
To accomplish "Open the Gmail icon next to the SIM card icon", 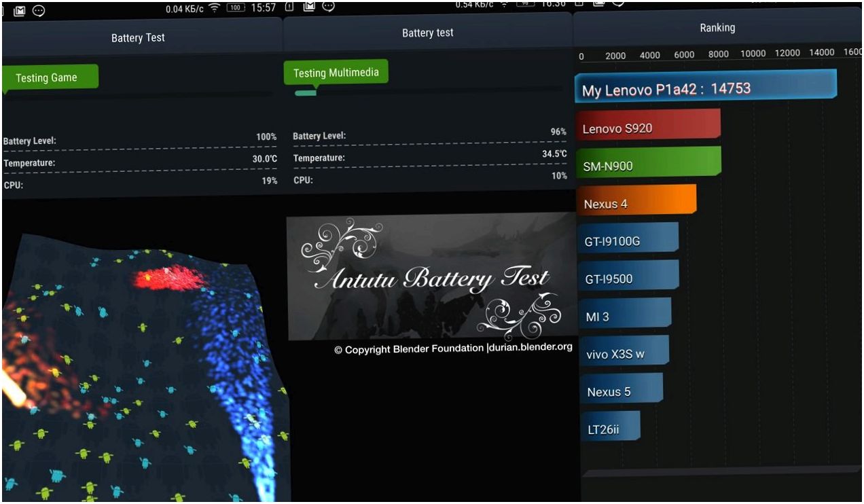I will pos(309,7).
